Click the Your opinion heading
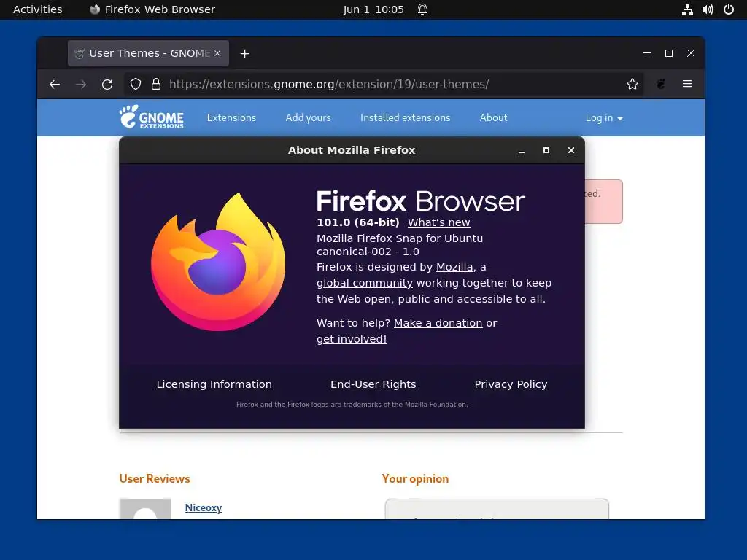This screenshot has height=560, width=747. click(415, 478)
